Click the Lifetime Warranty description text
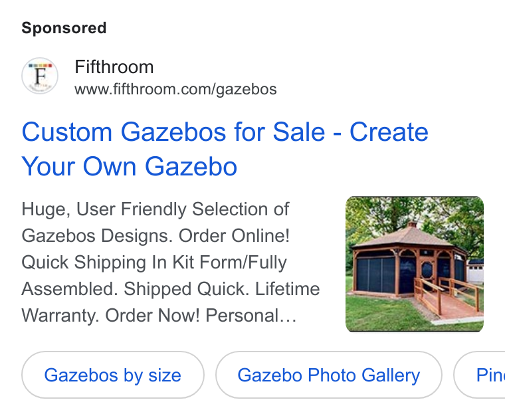The height and width of the screenshot is (420, 505). click(x=171, y=302)
